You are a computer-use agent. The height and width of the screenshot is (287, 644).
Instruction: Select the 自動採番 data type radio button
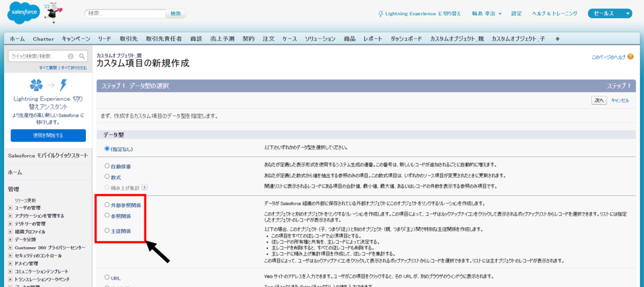coord(107,166)
